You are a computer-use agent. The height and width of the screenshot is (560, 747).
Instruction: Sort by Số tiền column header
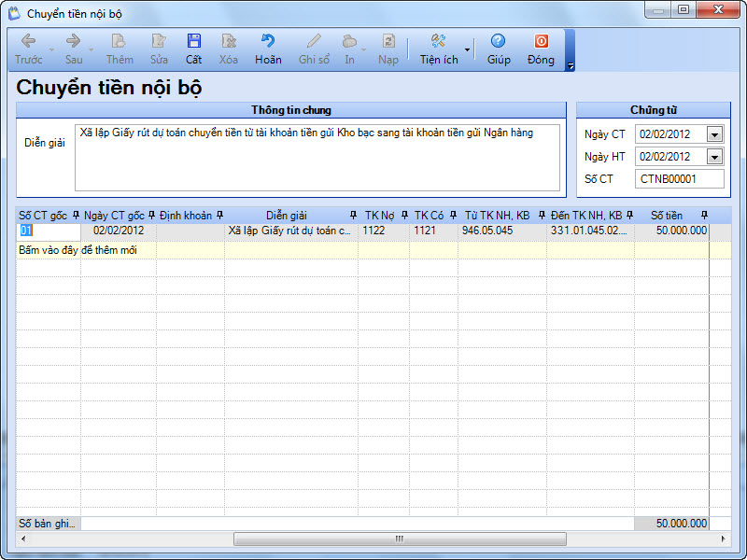pyautogui.click(x=667, y=216)
